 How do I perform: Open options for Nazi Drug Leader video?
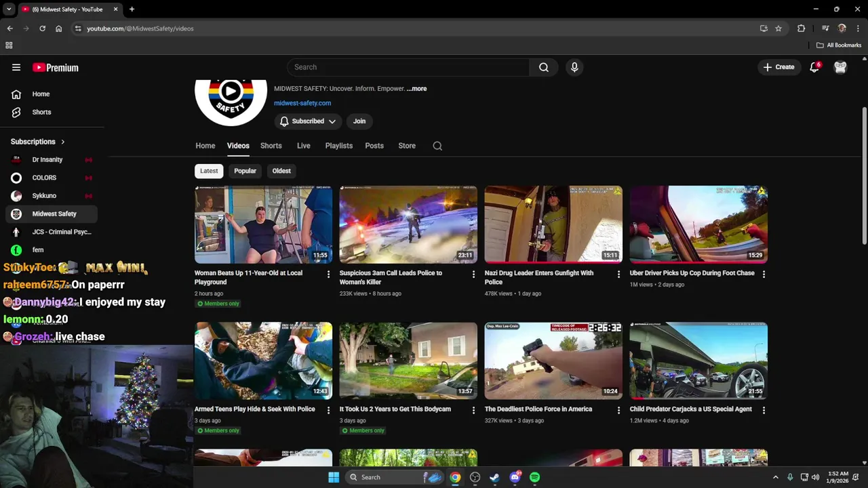618,274
